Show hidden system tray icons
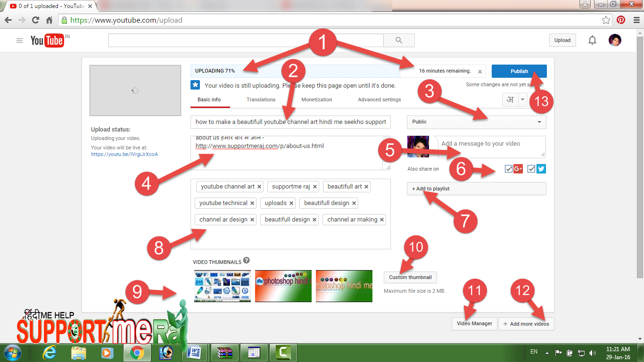This screenshot has width=644, height=362. coord(547,353)
